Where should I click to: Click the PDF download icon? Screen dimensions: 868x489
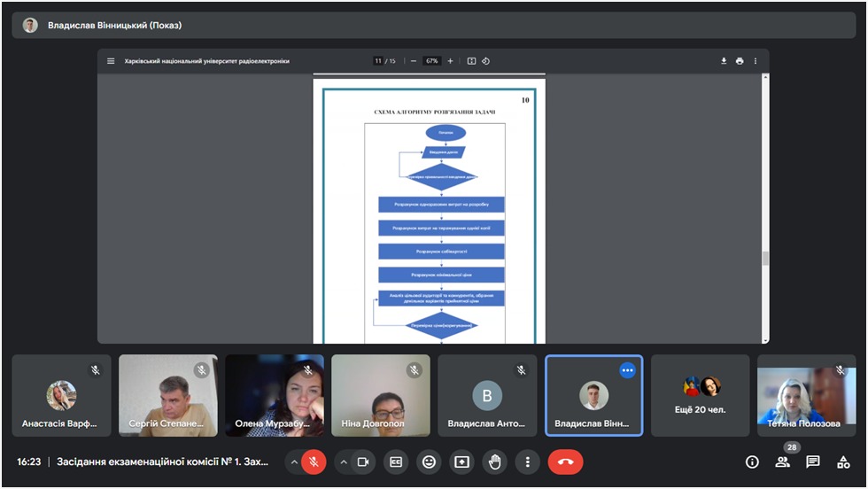pyautogui.click(x=724, y=61)
